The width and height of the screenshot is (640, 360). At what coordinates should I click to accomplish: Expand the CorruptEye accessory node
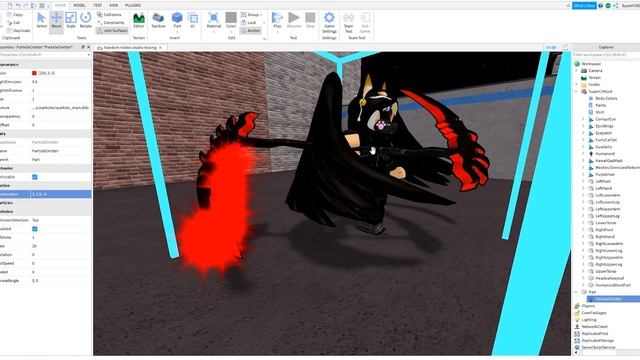pyautogui.click(x=583, y=119)
